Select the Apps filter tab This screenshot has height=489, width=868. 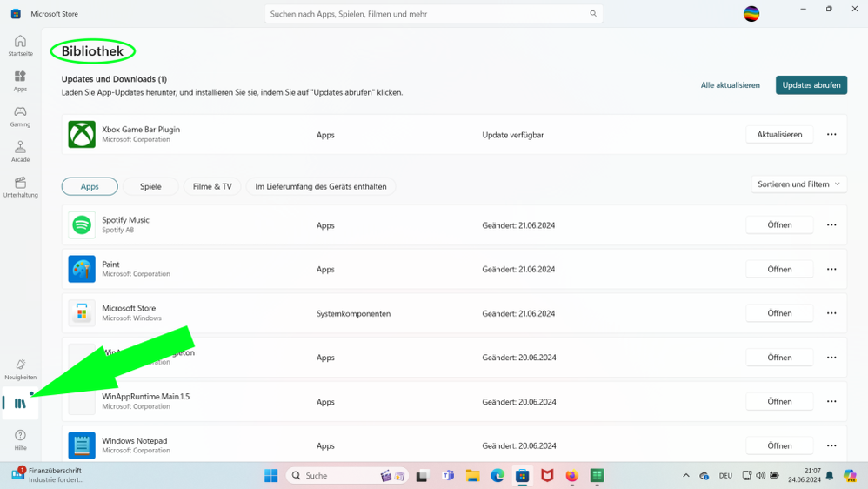(90, 186)
